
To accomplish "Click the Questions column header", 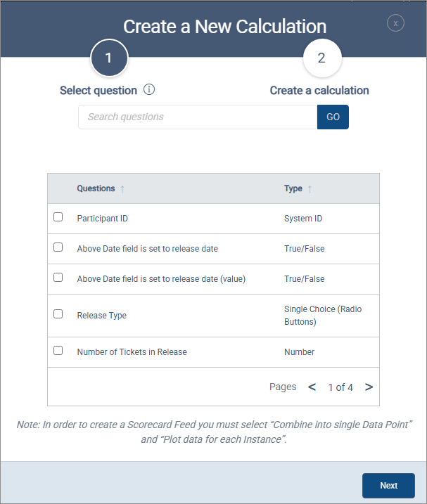I will [96, 188].
